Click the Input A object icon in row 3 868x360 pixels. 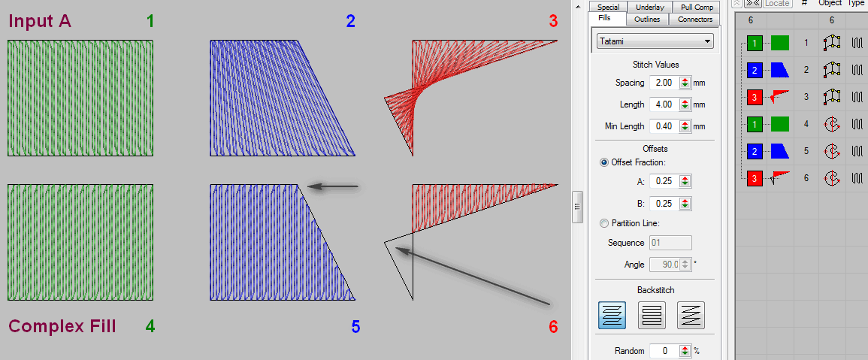point(831,96)
